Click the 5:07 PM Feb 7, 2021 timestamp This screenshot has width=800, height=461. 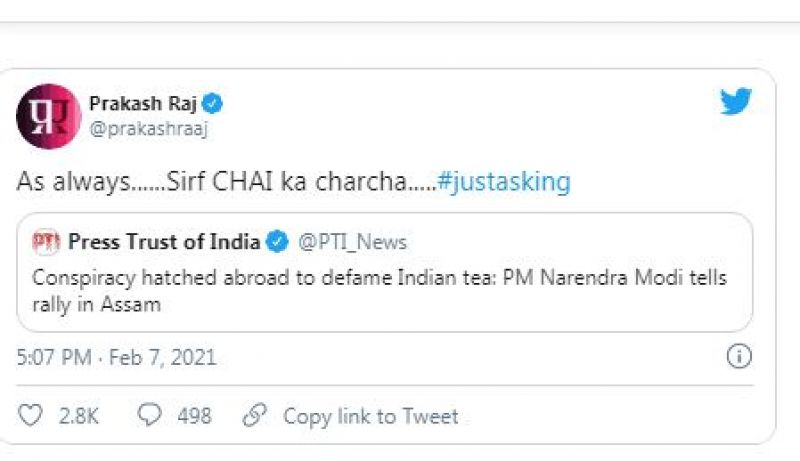[116, 357]
